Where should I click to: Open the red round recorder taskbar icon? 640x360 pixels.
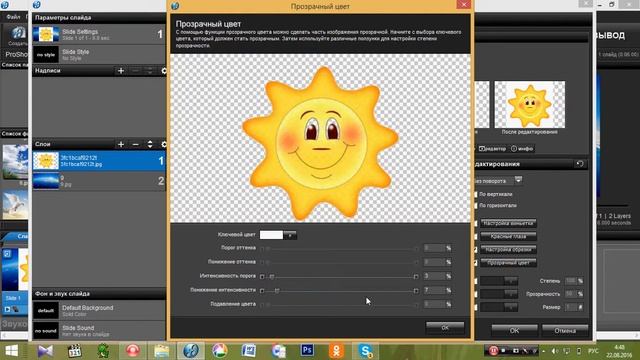point(133,351)
